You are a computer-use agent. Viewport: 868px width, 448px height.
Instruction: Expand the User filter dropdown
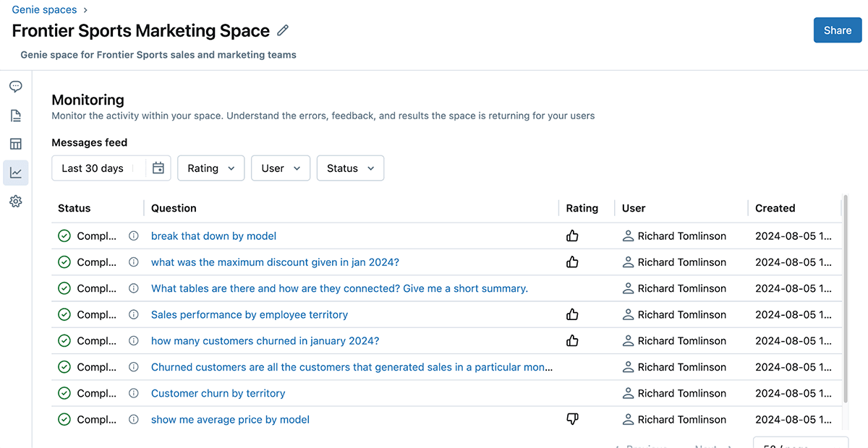coord(281,168)
